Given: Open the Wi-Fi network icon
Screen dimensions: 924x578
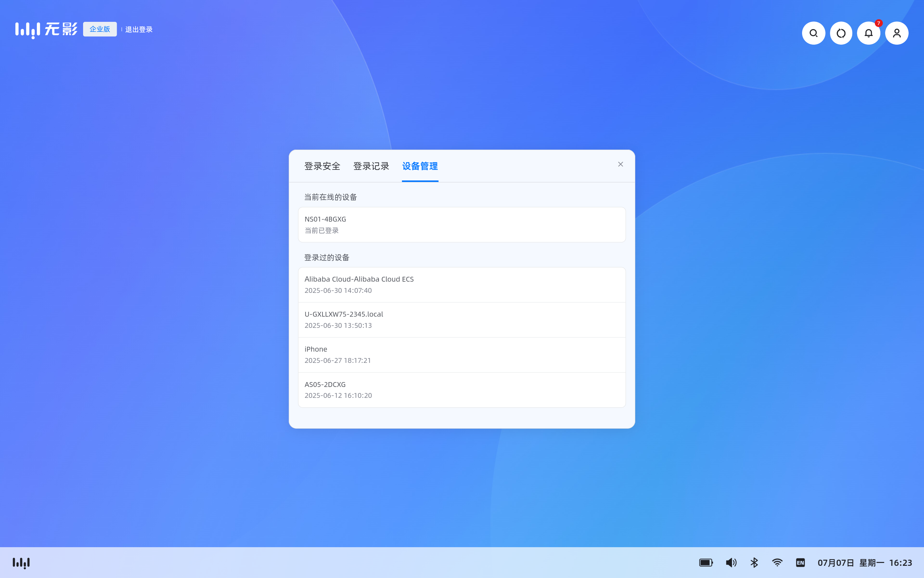Looking at the screenshot, I should click(777, 563).
